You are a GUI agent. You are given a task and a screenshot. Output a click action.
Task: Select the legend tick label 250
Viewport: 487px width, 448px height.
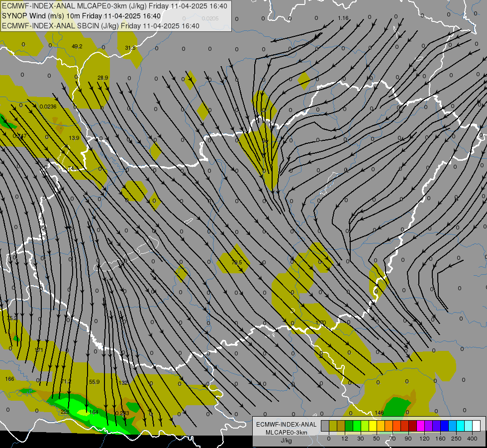456,439
